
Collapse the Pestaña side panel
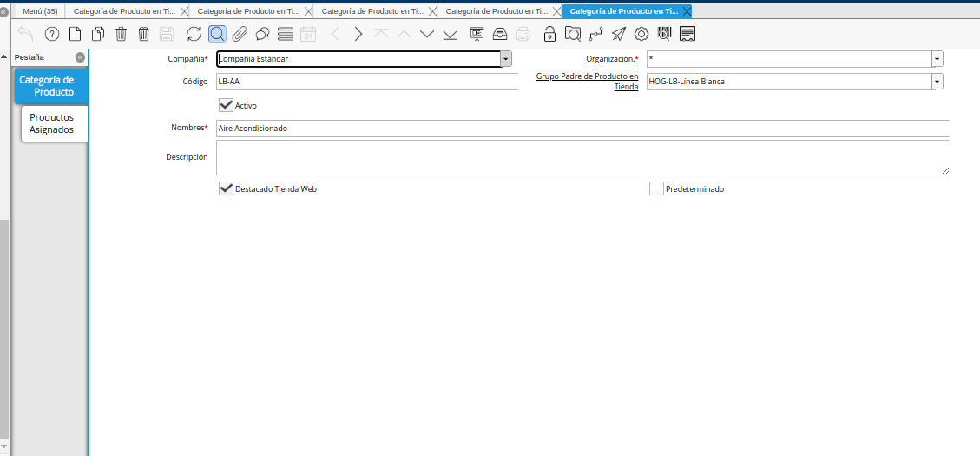coord(80,57)
